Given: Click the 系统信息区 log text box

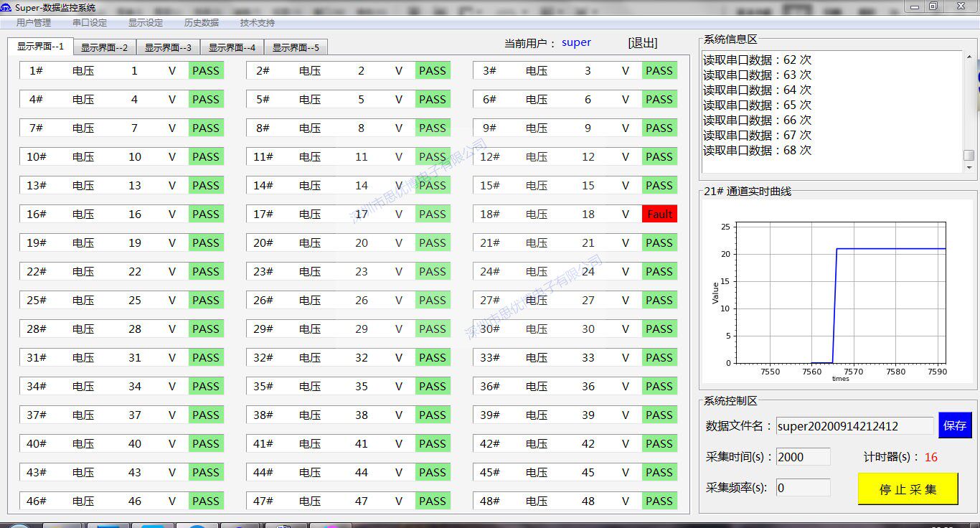Looking at the screenshot, I should coord(832,111).
